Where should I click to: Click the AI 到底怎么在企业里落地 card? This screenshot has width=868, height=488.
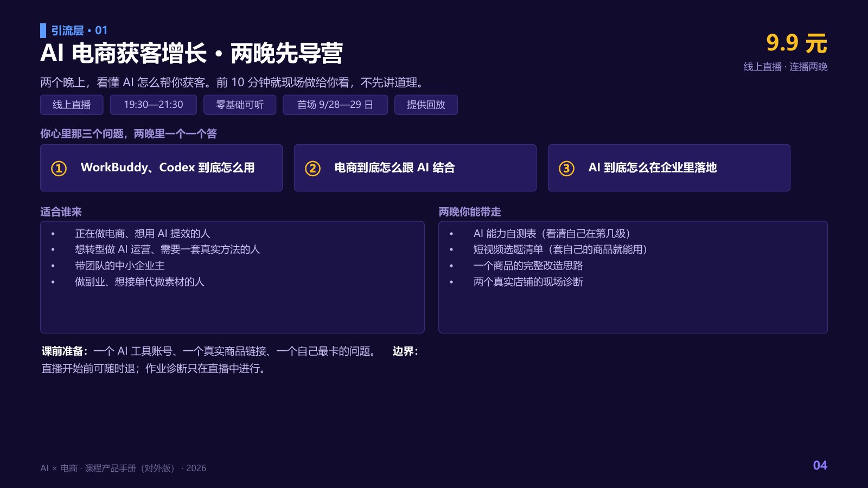[669, 168]
